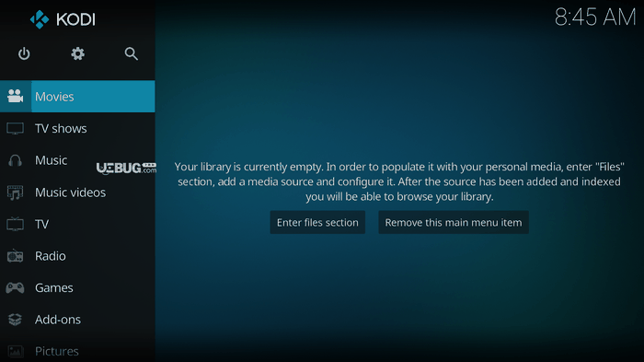This screenshot has height=362, width=644.
Task: Click Enter files section button
Action: [317, 223]
